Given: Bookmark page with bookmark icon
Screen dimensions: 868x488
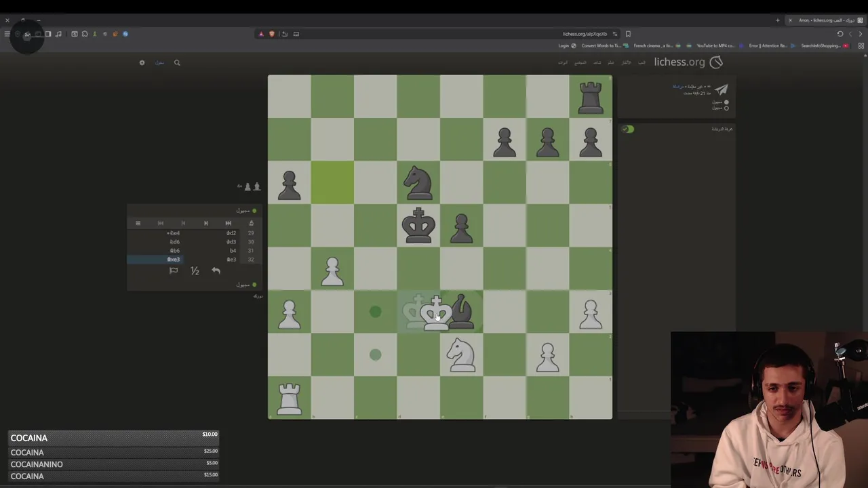Looking at the screenshot, I should [628, 34].
